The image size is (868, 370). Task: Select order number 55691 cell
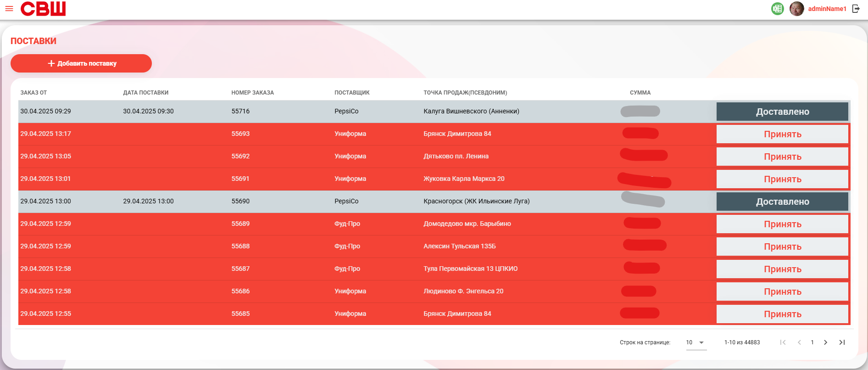[240, 179]
